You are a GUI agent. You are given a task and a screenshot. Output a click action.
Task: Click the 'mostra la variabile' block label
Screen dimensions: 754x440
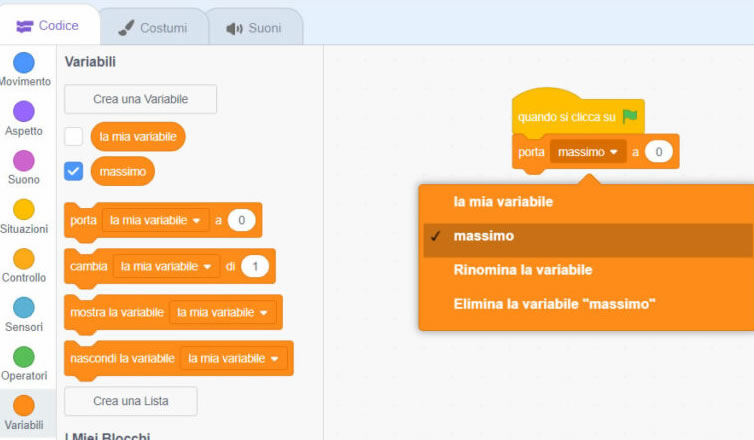point(117,313)
